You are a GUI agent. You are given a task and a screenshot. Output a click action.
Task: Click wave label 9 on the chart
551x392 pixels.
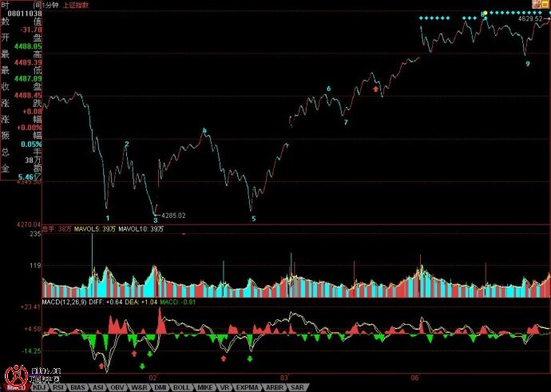(527, 63)
